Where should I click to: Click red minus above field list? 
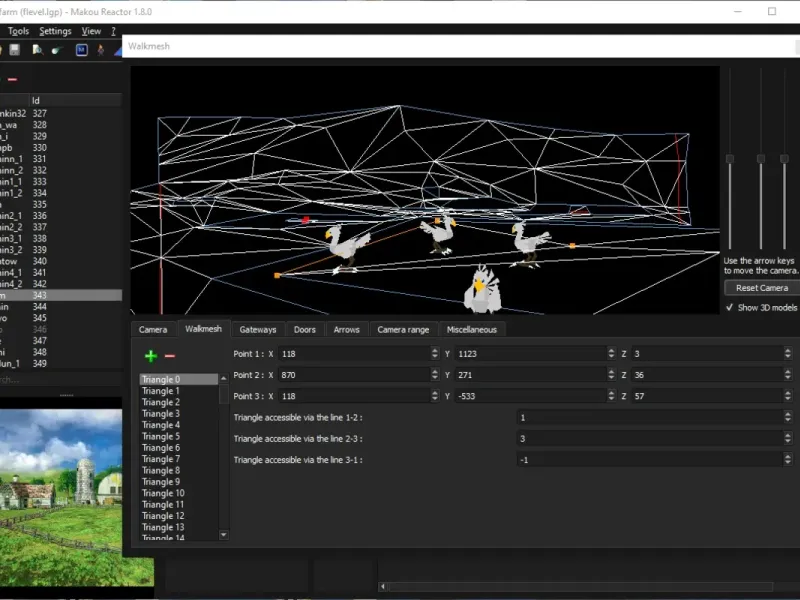pyautogui.click(x=12, y=80)
